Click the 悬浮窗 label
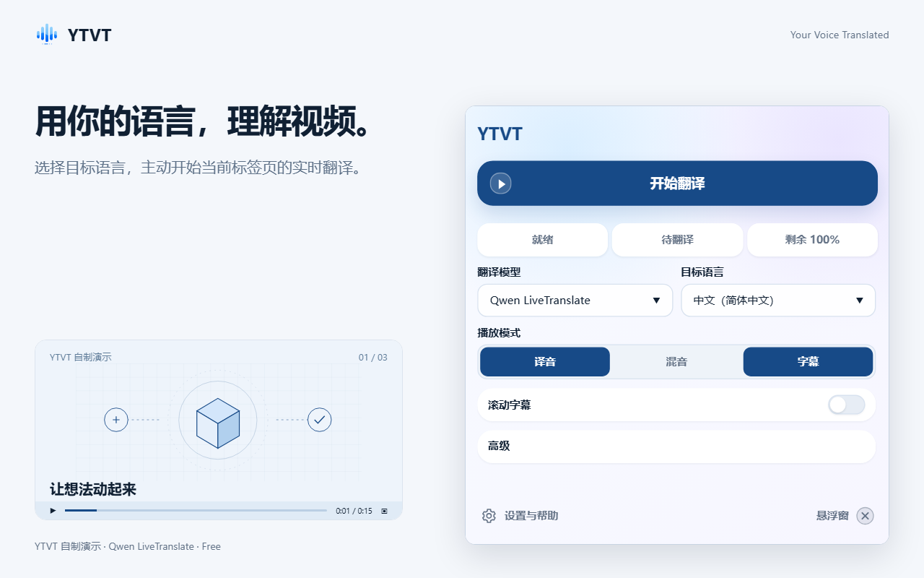Image resolution: width=924 pixels, height=578 pixels. pyautogui.click(x=832, y=516)
